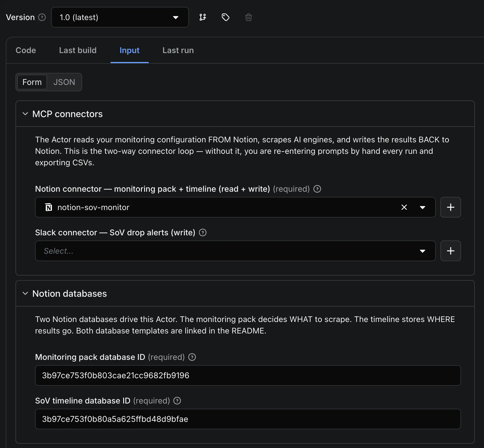This screenshot has width=484, height=448.
Task: Click the Monitoring pack database ID field
Action: coord(248,375)
